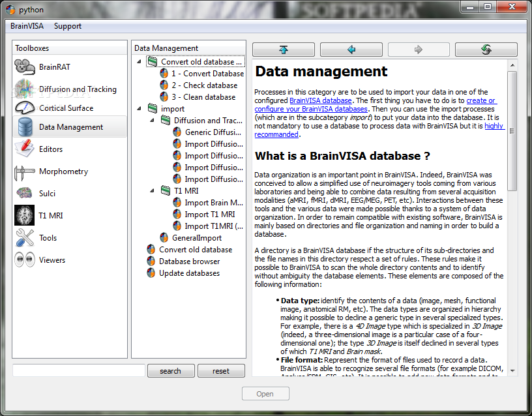Click 'Viewers' toolbox label
532x416 pixels.
[52, 260]
